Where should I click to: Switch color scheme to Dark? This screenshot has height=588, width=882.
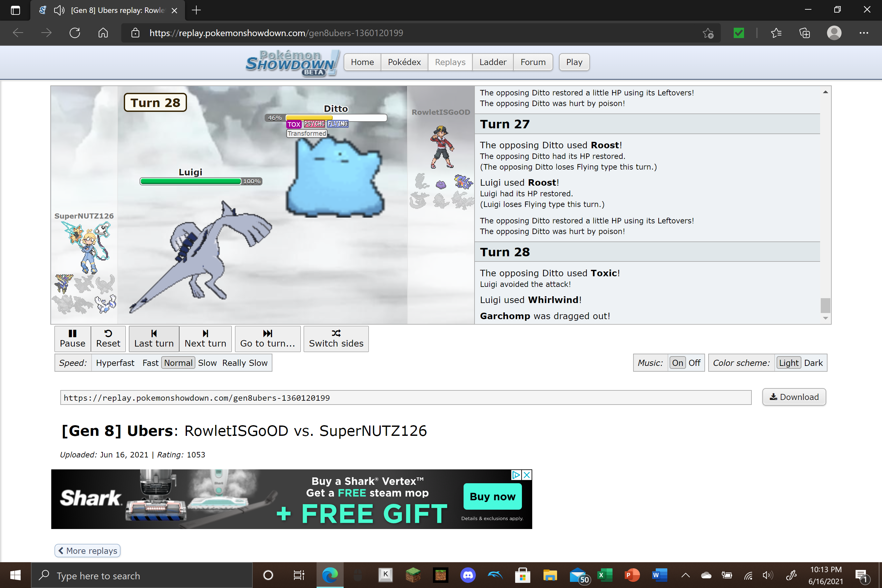(813, 363)
